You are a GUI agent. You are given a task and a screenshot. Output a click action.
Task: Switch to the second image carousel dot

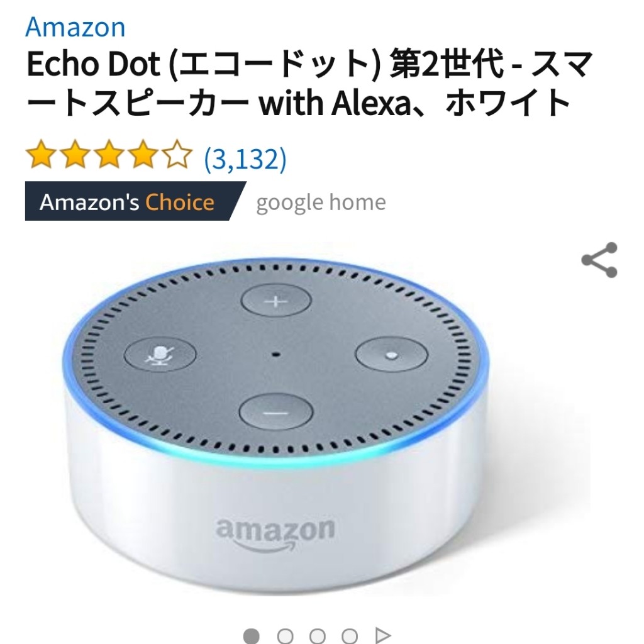(285, 636)
